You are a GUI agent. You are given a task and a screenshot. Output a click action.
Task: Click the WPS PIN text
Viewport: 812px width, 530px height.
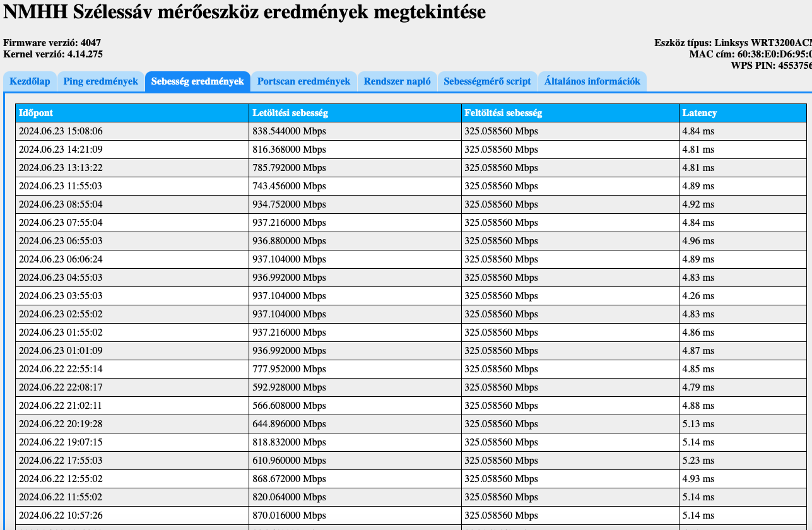[x=772, y=65]
